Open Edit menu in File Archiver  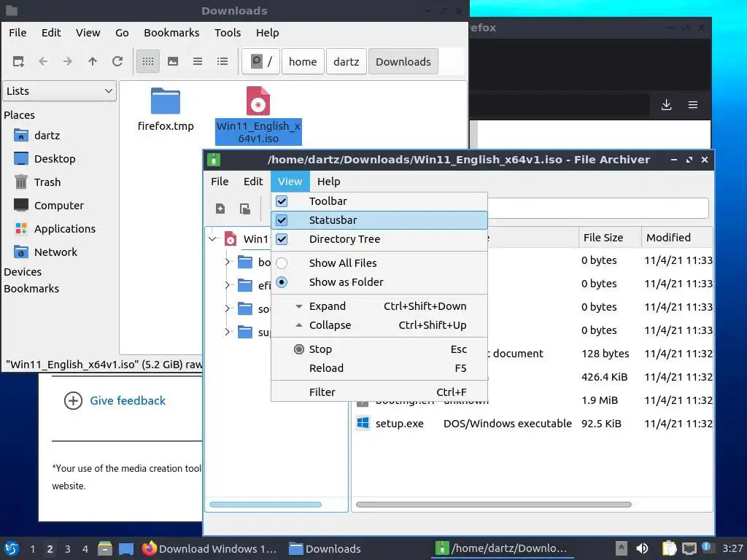[x=253, y=182]
